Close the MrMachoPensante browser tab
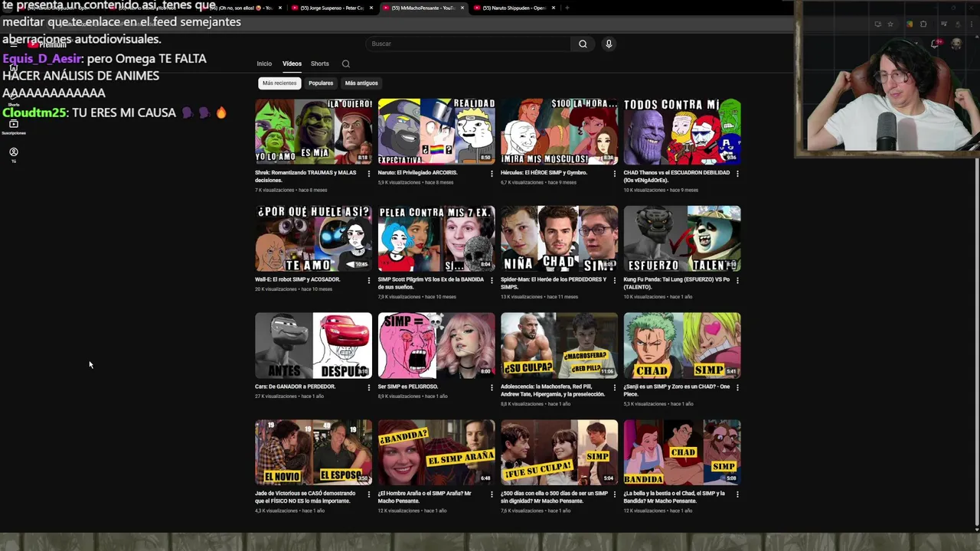The height and width of the screenshot is (551, 980). click(462, 8)
